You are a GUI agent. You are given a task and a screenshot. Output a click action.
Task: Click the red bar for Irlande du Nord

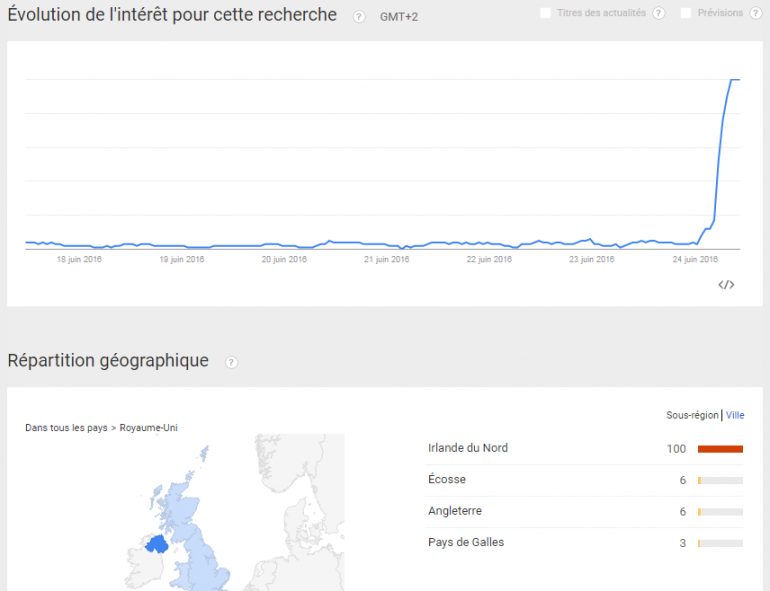[720, 449]
